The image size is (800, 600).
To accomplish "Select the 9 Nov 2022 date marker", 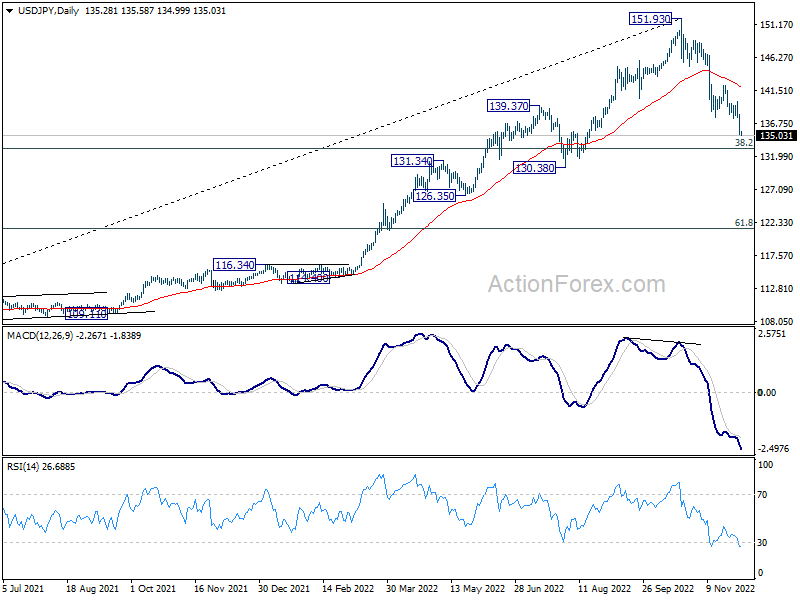I will 730,588.
